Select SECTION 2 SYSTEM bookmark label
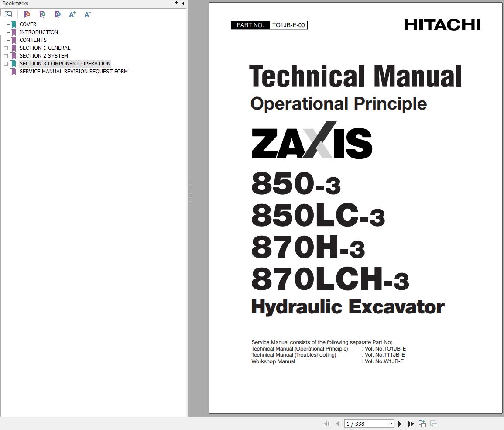This screenshot has height=430, width=504. click(x=44, y=55)
